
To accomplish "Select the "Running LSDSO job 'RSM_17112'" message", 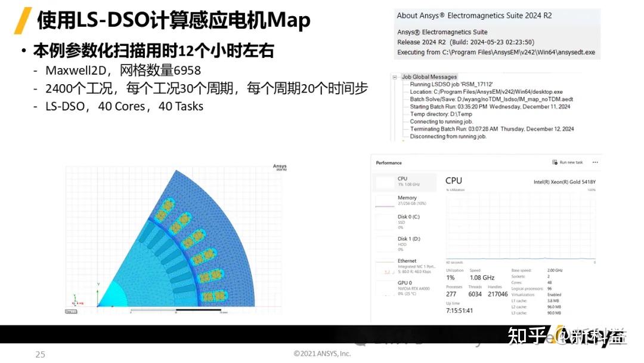I will (x=451, y=84).
